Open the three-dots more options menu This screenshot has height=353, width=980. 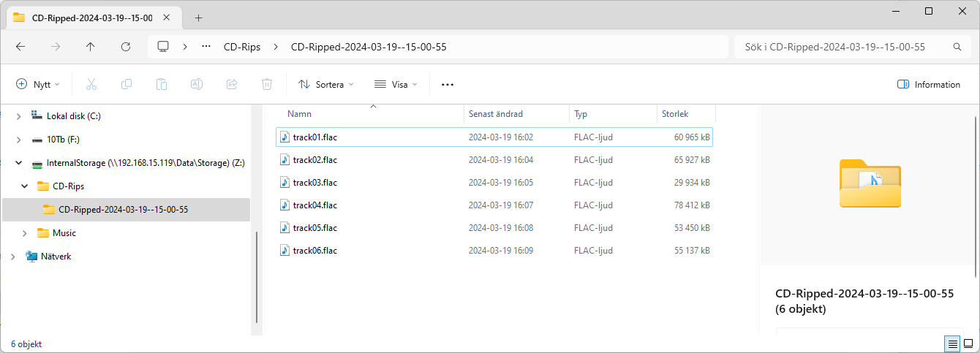[x=448, y=84]
